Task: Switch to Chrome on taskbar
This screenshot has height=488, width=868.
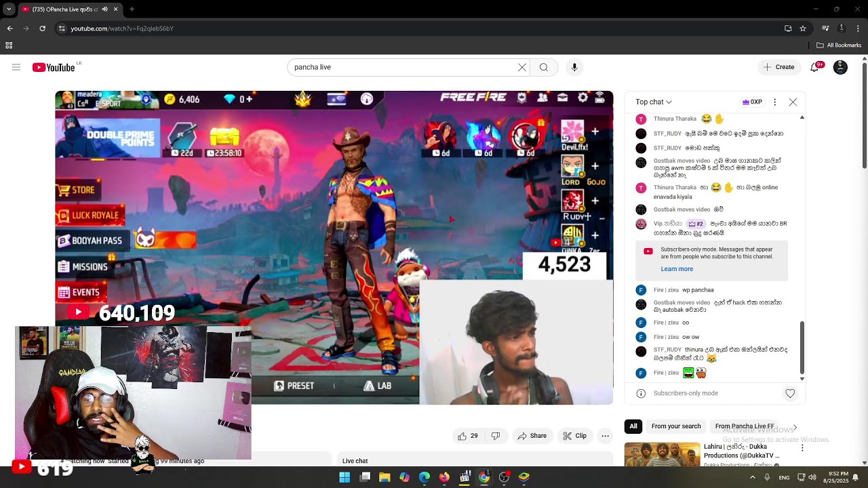Action: click(x=484, y=477)
